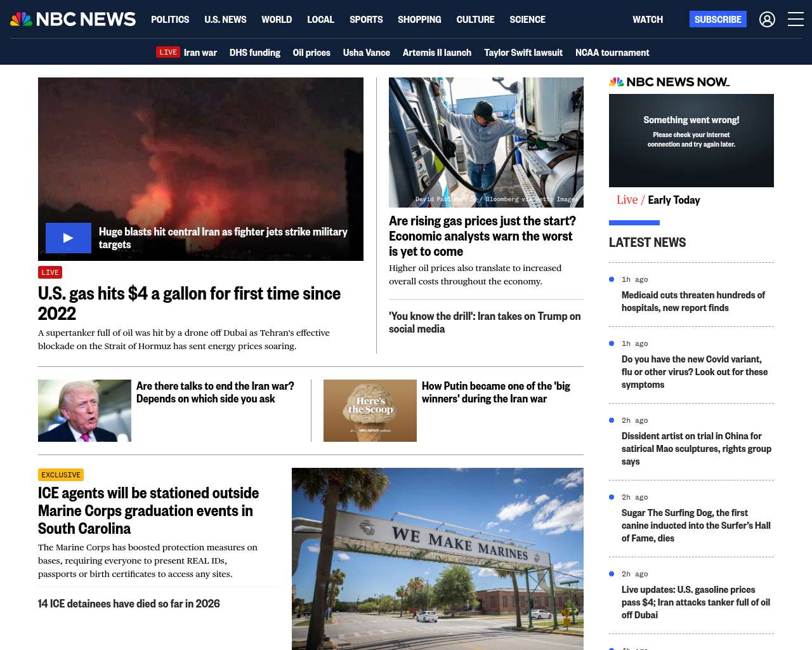Click the Watch link in header
812x650 pixels.
click(x=648, y=20)
